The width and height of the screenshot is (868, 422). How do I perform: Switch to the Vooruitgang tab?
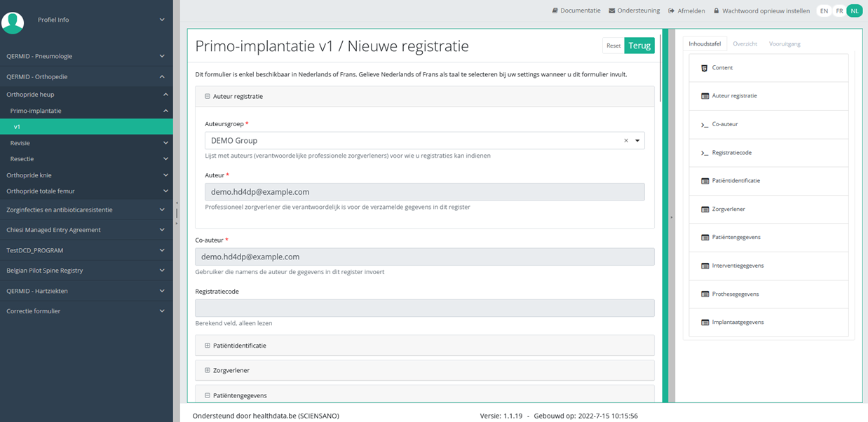coord(785,43)
